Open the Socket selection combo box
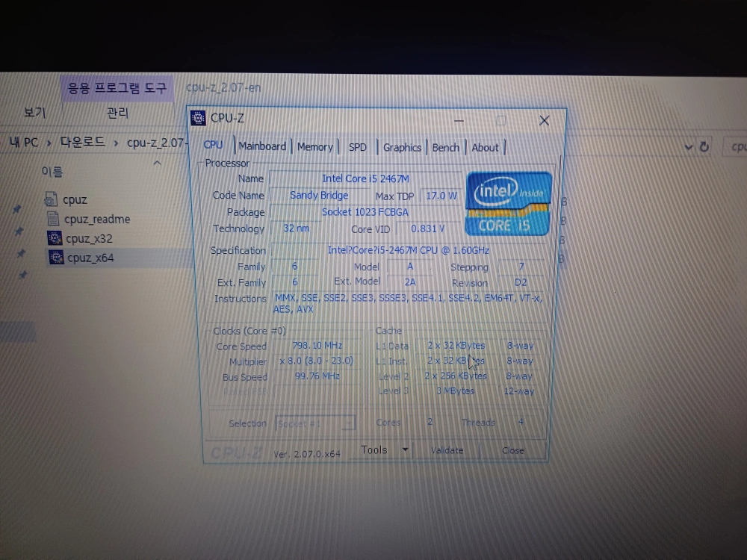Viewport: 747px width, 560px height. tap(314, 423)
